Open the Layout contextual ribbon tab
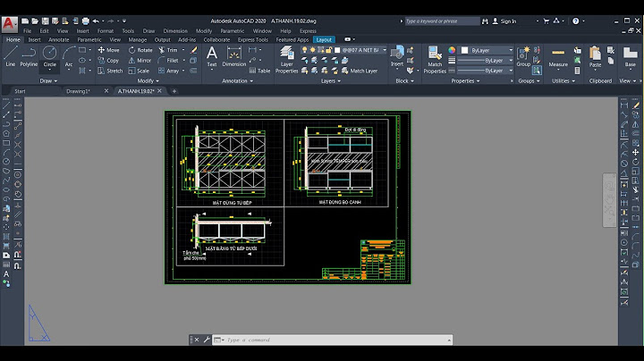The width and height of the screenshot is (644, 361). 324,40
